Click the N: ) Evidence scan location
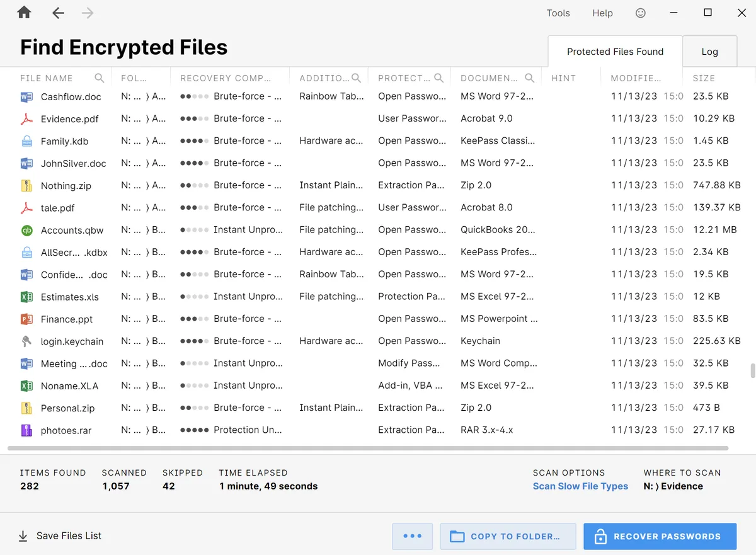The image size is (756, 555). point(673,486)
